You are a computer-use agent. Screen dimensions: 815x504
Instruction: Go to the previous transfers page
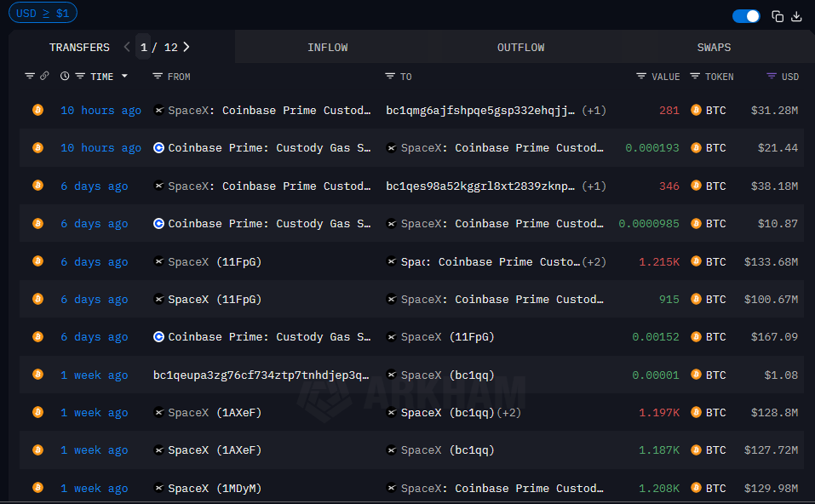[127, 48]
